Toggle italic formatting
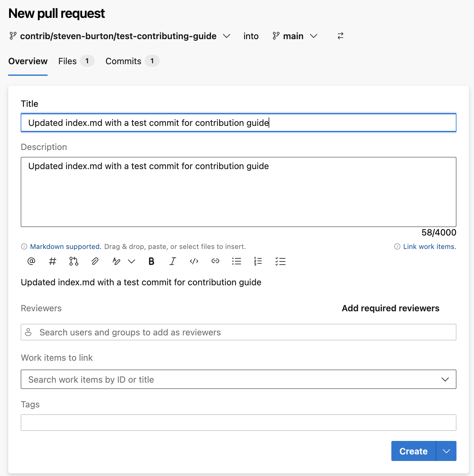The image size is (474, 476). [x=173, y=261]
